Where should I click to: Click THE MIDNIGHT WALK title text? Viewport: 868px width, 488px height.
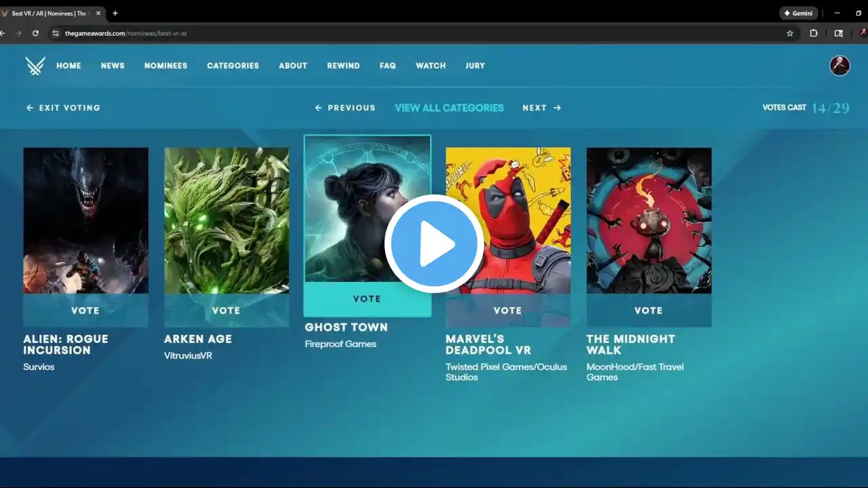631,344
